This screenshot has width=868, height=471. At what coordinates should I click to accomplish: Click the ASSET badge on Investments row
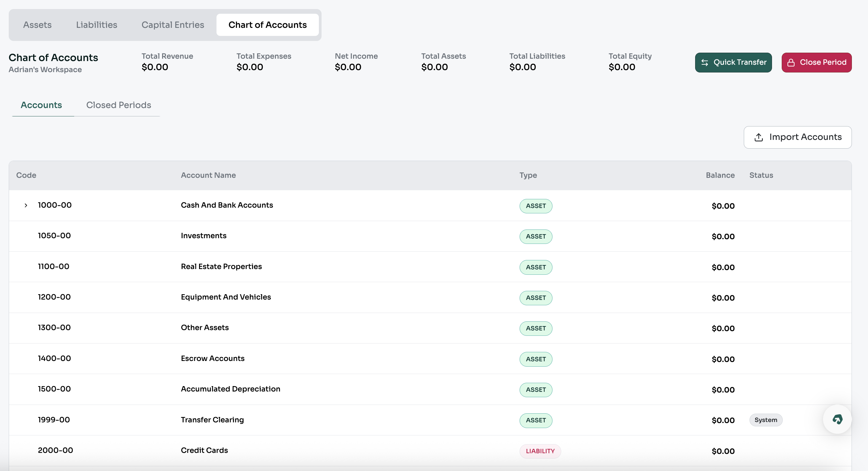(536, 237)
